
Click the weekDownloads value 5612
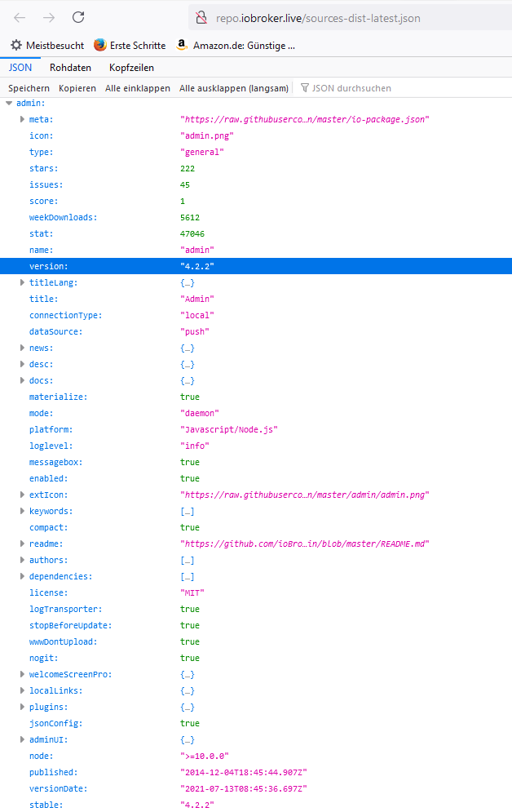pos(190,217)
